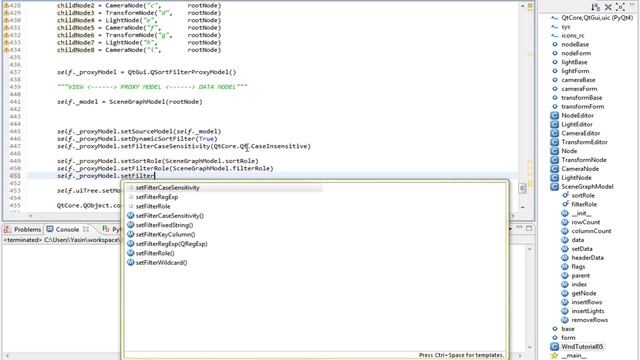
Task: Click the Problems tab icon
Action: [7, 229]
